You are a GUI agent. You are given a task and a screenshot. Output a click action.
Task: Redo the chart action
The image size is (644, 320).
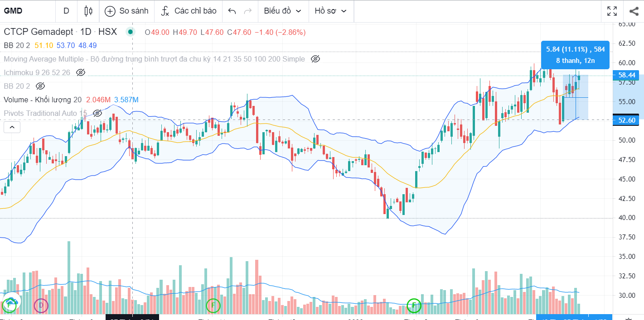point(247,11)
